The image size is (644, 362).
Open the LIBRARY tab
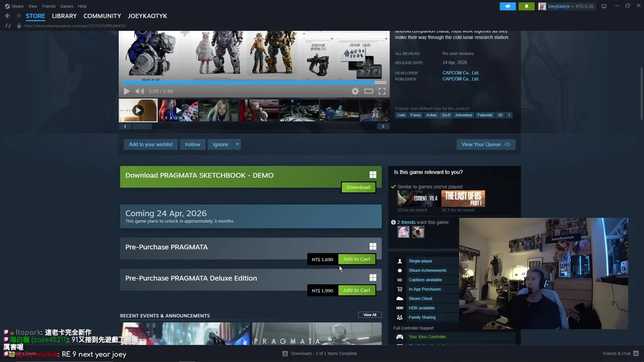[x=64, y=16]
